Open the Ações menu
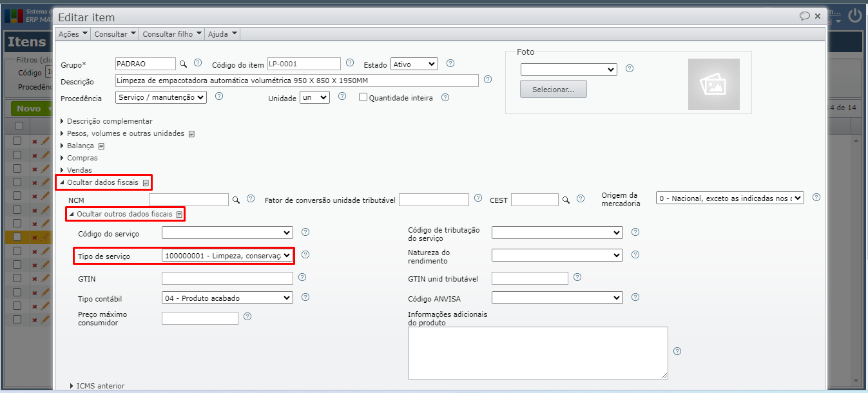Viewport: 868px width, 393px height. click(x=72, y=34)
